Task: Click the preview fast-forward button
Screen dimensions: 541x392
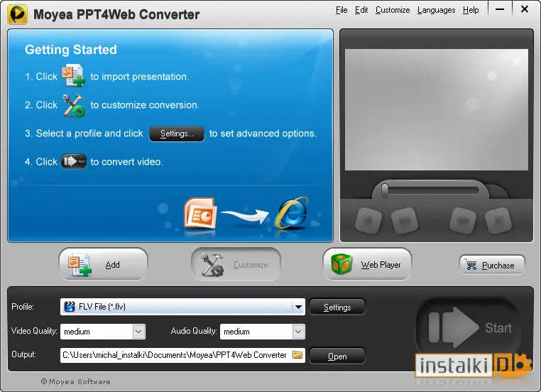Action: click(463, 220)
